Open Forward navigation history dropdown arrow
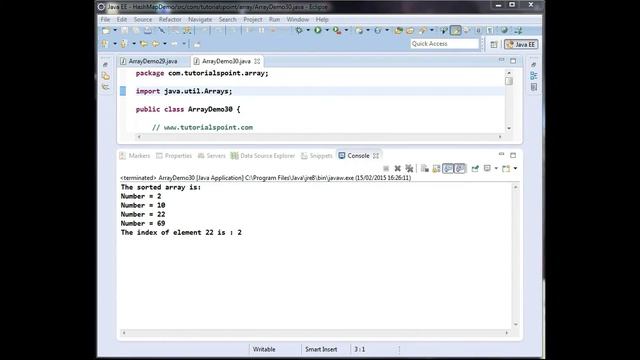This screenshot has width=640, height=360. pos(184,44)
